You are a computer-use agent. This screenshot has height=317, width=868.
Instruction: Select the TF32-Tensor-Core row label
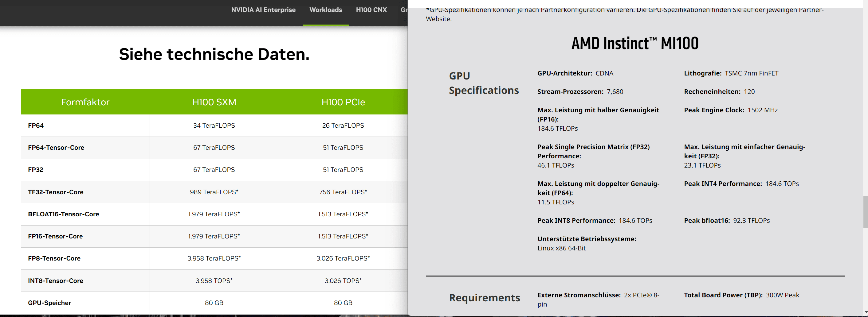point(56,192)
